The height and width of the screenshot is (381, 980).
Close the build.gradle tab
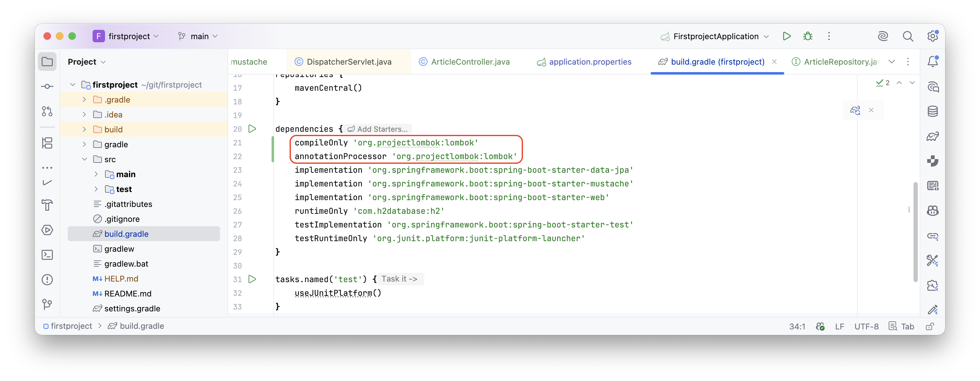pos(774,62)
